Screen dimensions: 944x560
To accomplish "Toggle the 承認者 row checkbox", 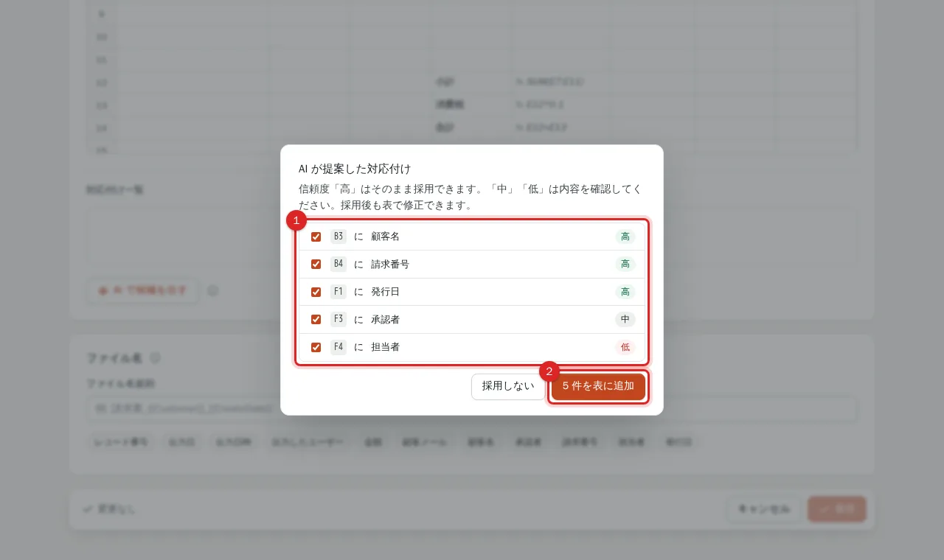I will tap(316, 319).
